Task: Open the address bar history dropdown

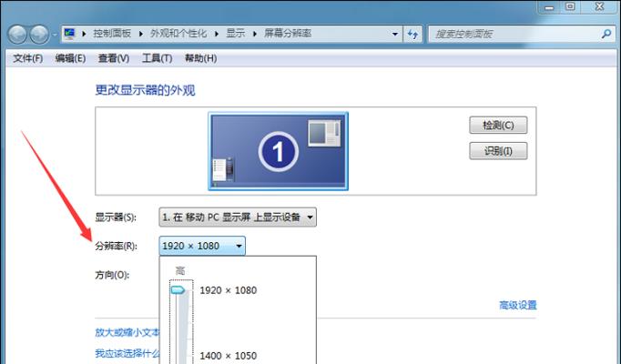Action: coord(394,34)
